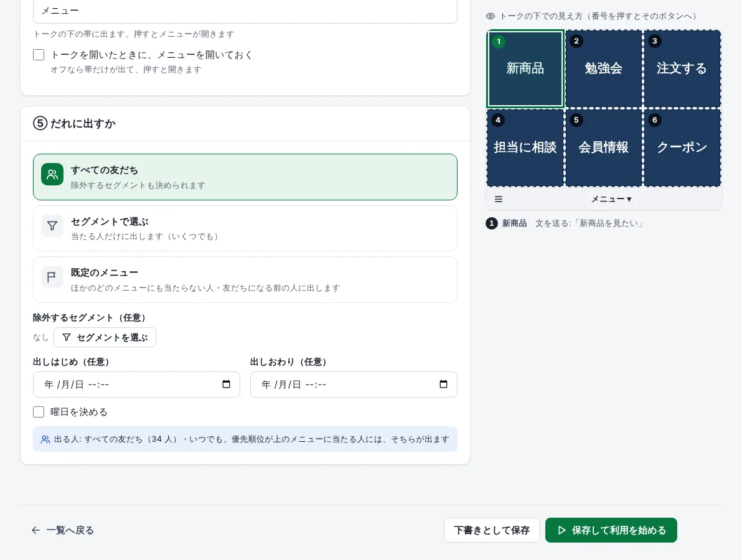The width and height of the screenshot is (742, 560).
Task: Toggle the メニュー▼ bar in preview
Action: [x=611, y=199]
